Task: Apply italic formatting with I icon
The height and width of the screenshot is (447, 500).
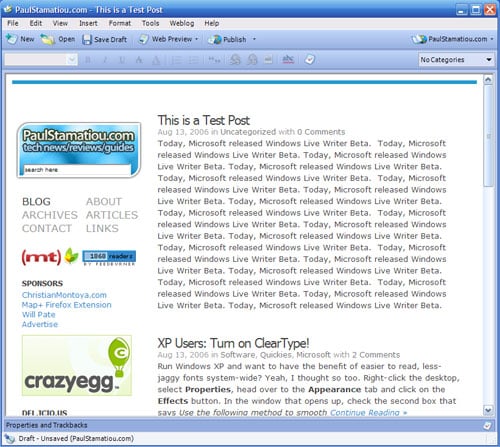Action: (x=105, y=60)
